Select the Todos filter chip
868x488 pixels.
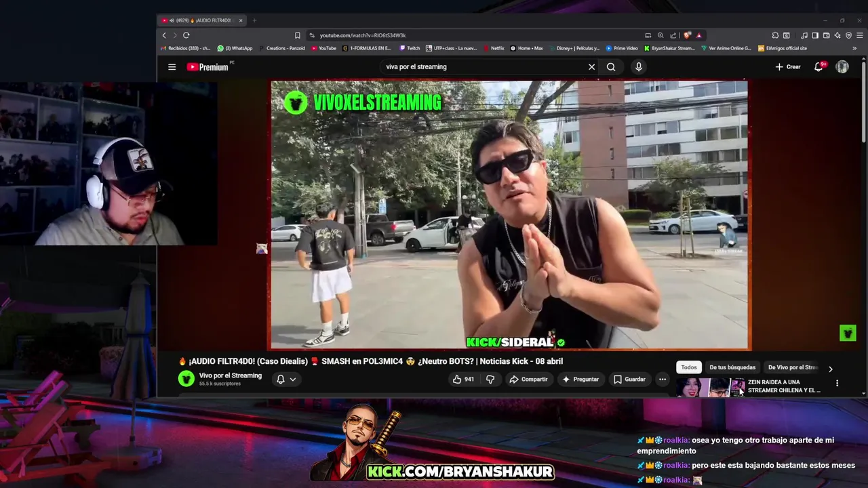click(x=689, y=367)
